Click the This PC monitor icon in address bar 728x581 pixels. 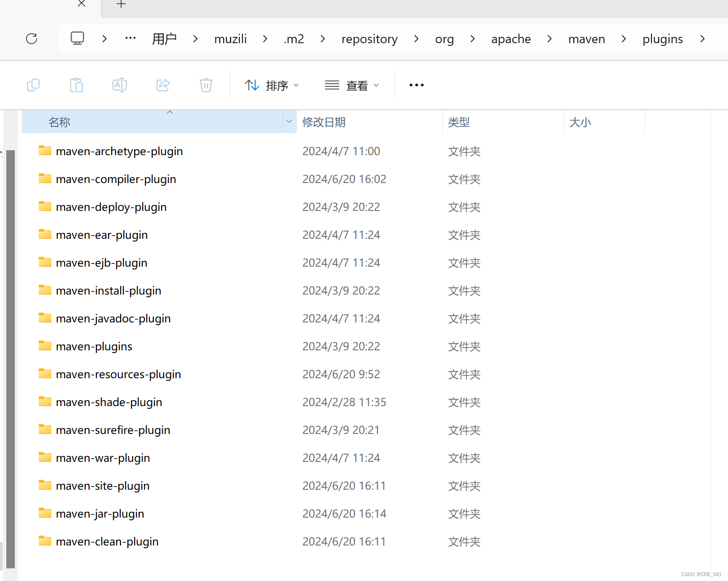[77, 39]
